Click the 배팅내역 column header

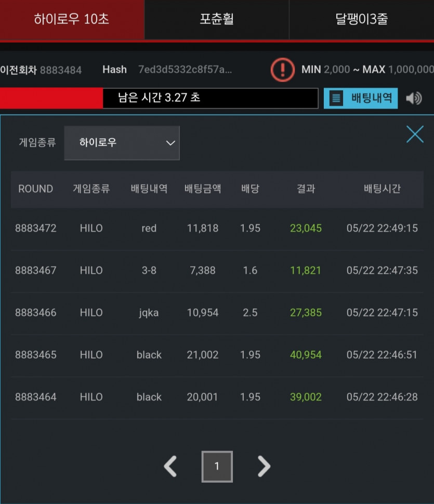click(149, 189)
